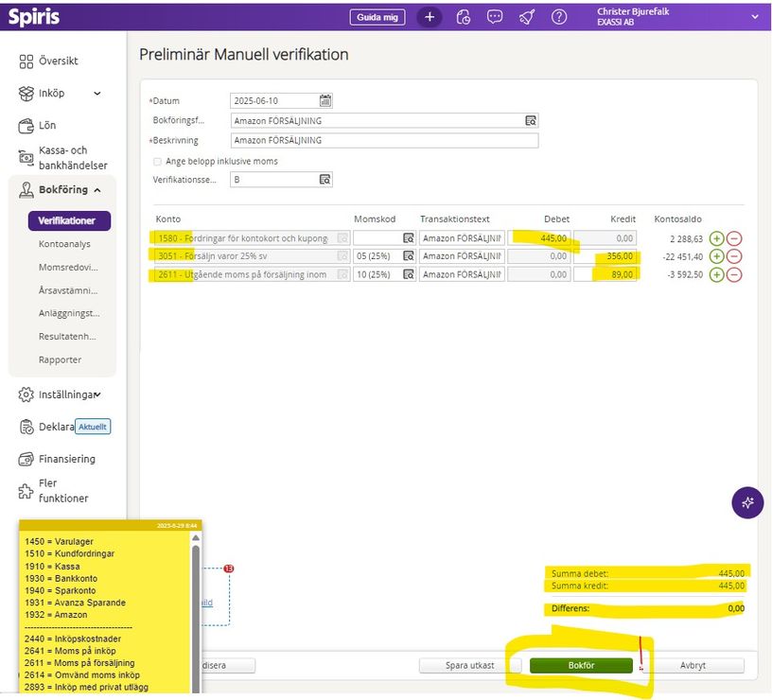Viewport: 772px width, 700px height.
Task: Open the calendar picker for Datum
Action: [x=325, y=100]
